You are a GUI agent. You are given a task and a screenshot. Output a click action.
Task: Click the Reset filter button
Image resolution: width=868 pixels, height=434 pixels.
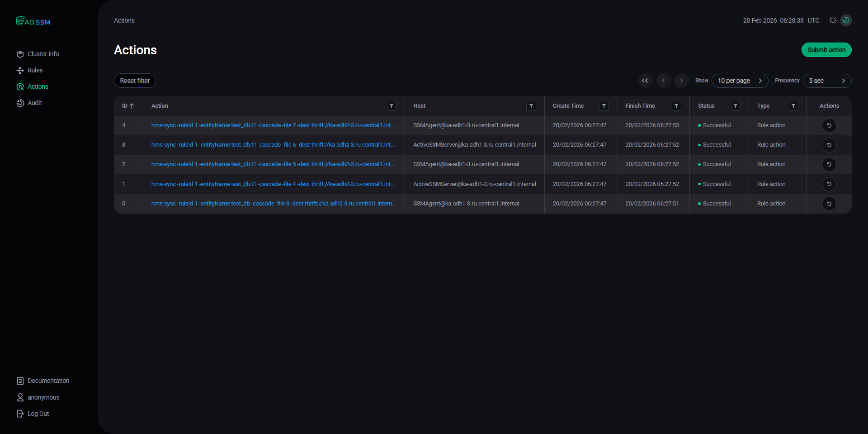(x=135, y=81)
